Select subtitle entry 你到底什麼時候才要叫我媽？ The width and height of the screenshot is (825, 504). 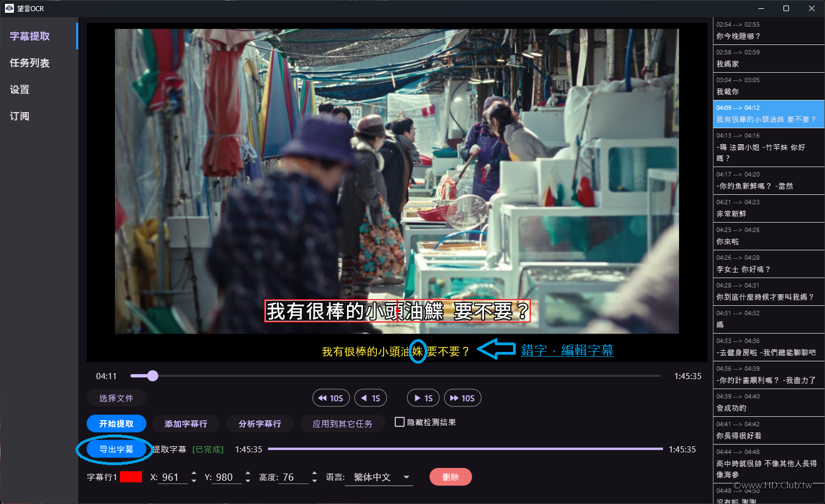coord(769,291)
